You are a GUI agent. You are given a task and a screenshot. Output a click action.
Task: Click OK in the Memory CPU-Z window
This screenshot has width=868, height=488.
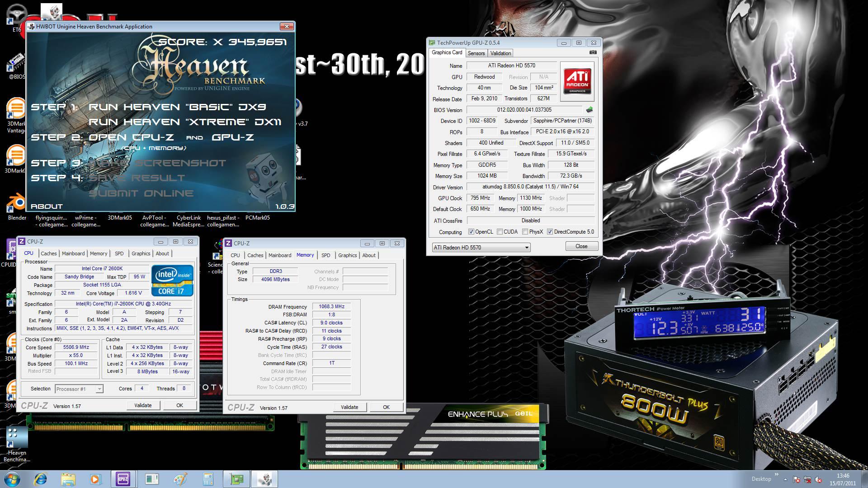pyautogui.click(x=386, y=407)
